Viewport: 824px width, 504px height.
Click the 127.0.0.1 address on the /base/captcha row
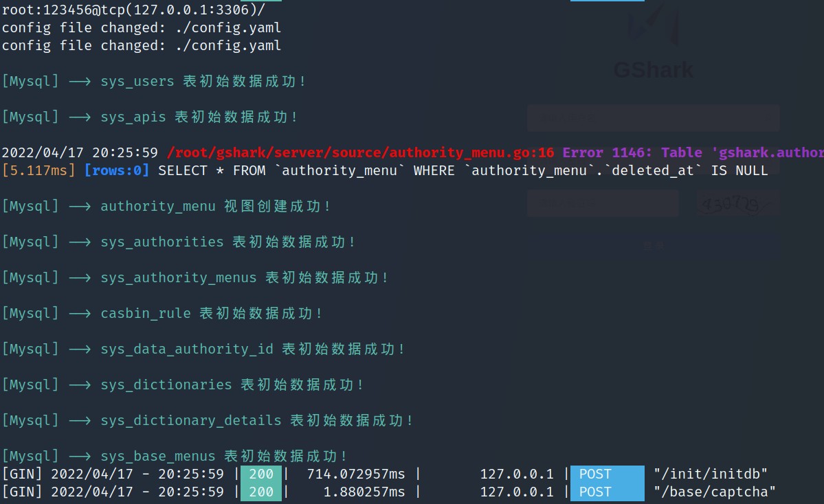point(517,492)
